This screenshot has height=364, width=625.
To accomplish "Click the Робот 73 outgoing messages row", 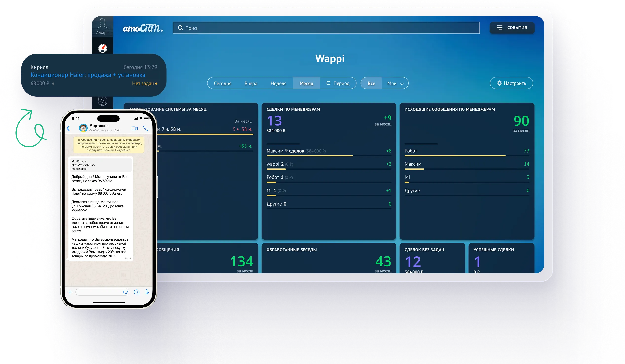I will coord(466,152).
